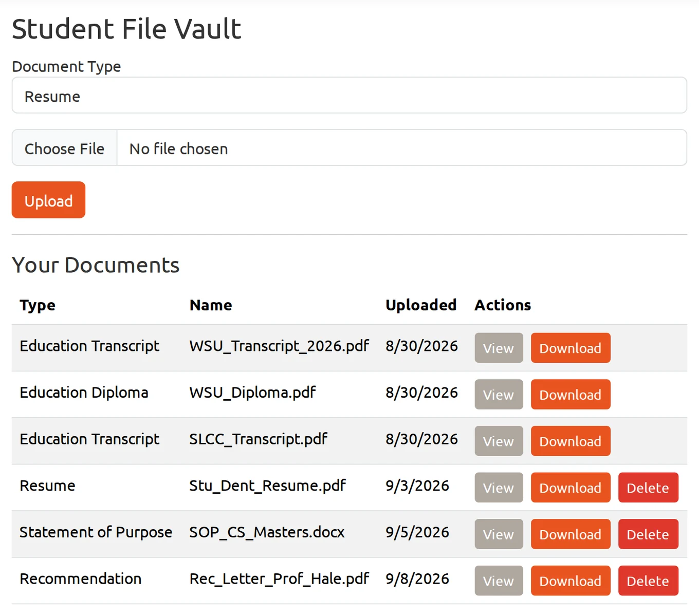
Task: Click the Type column header
Action: coord(38,305)
